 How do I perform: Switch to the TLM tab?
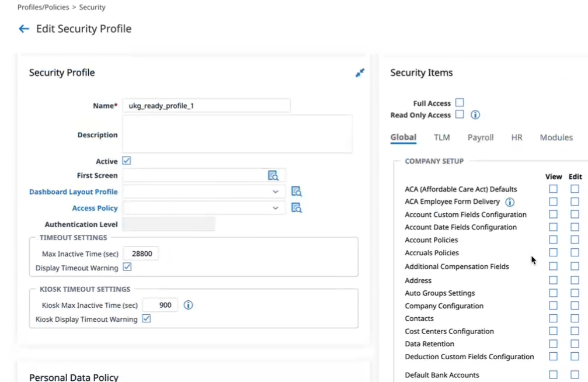pyautogui.click(x=442, y=137)
